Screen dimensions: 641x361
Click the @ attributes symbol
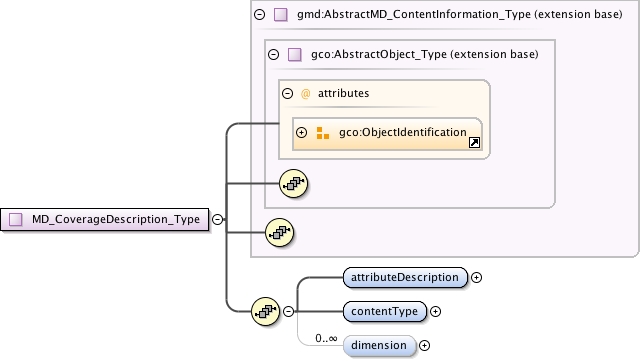[x=305, y=94]
